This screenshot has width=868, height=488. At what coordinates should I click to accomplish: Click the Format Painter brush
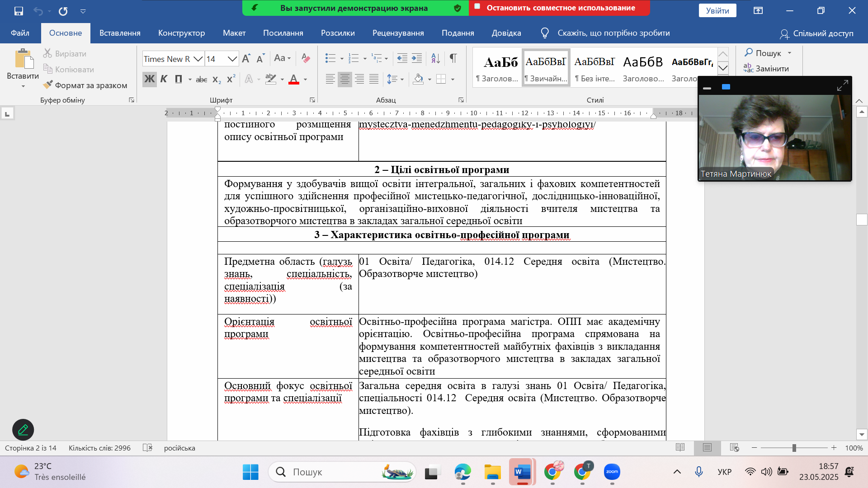coord(85,85)
